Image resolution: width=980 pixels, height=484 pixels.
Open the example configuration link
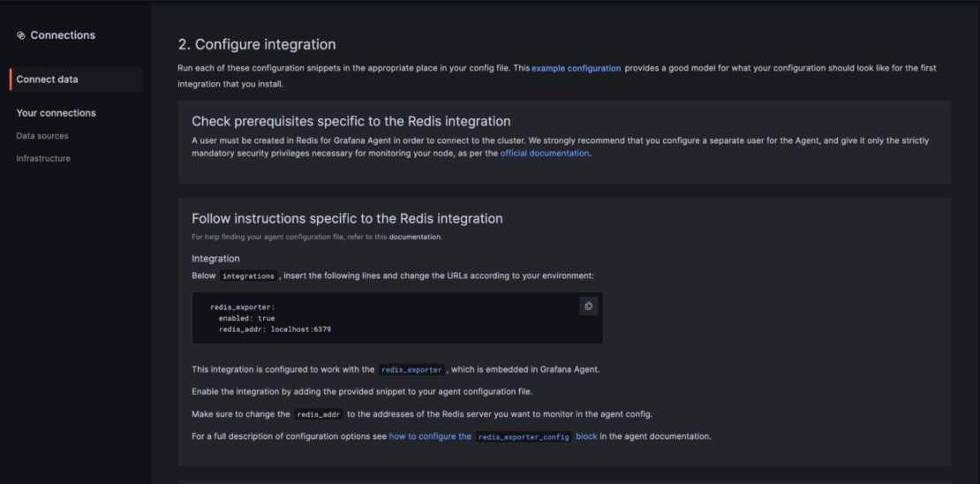pyautogui.click(x=576, y=68)
